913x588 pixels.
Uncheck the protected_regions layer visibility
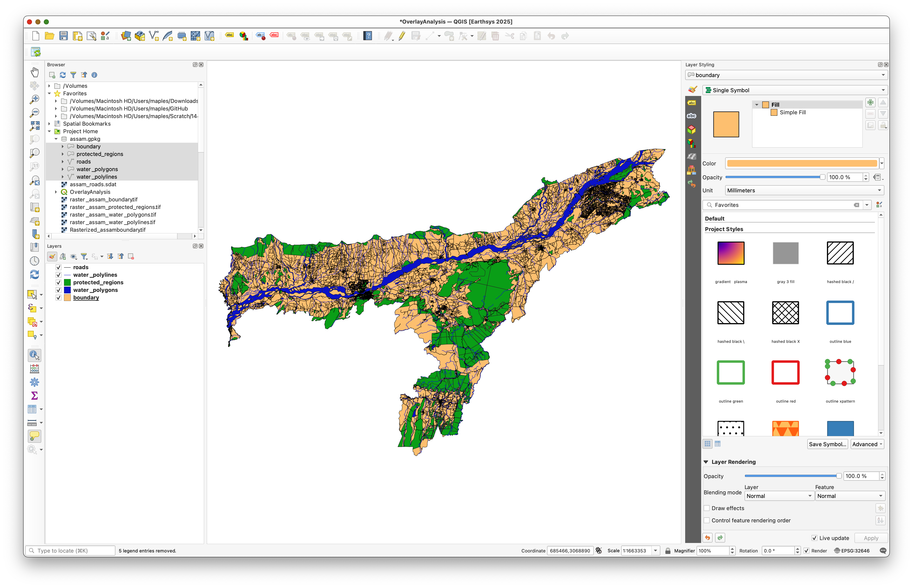(59, 283)
